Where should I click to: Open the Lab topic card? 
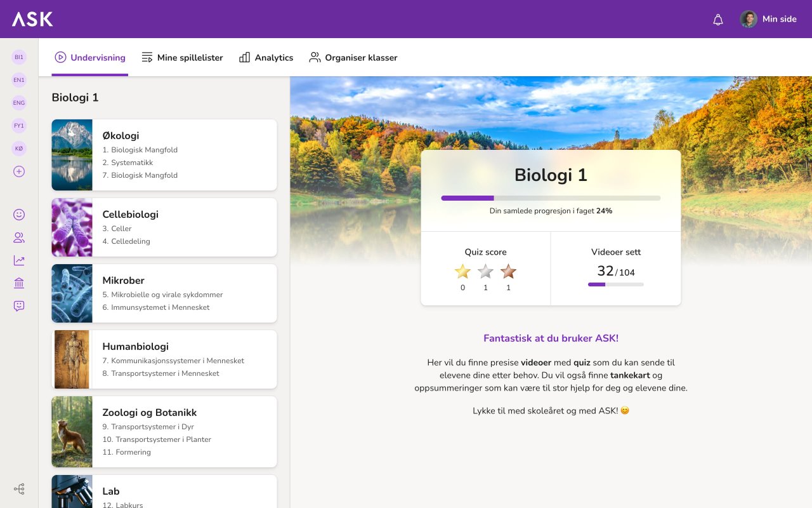click(x=164, y=491)
